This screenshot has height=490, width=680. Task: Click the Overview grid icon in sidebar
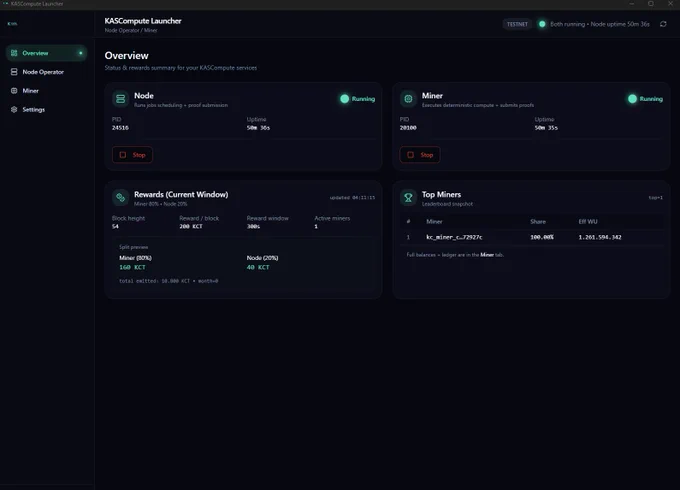14,53
